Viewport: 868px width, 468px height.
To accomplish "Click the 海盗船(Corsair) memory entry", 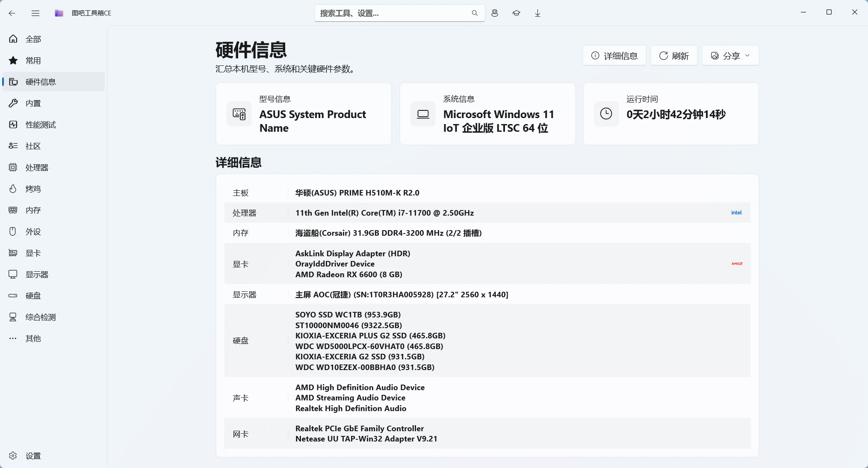I will [388, 233].
